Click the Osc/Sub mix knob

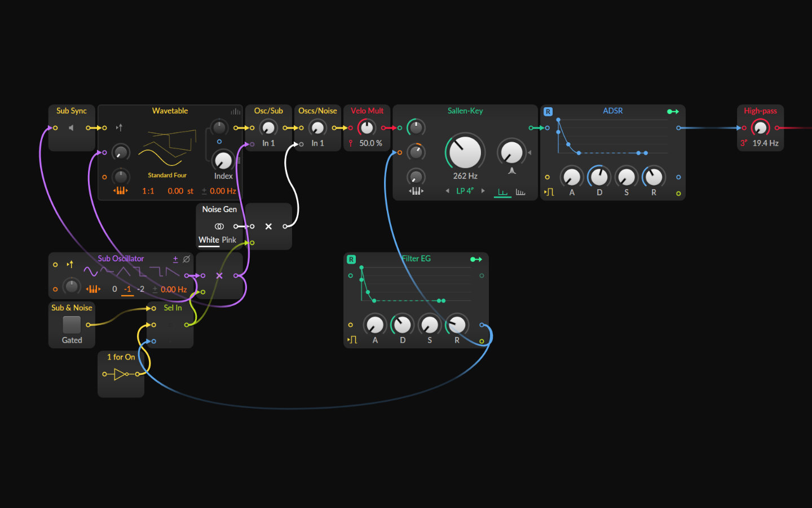pos(268,128)
